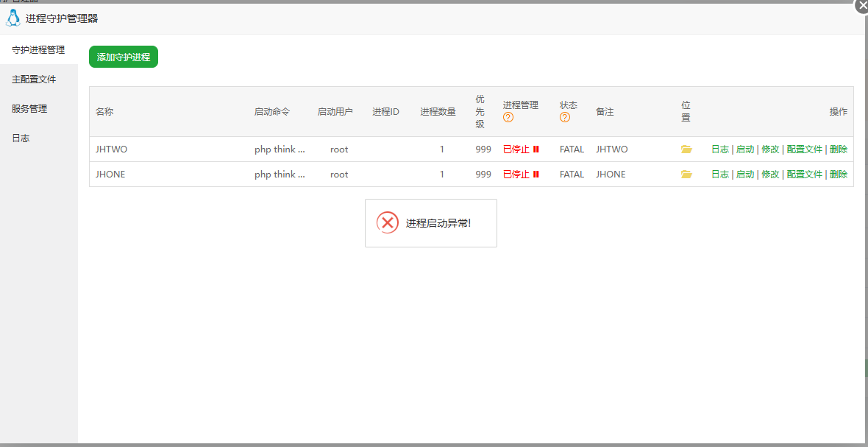Go to 服务管理 tab
The height and width of the screenshot is (447, 868).
click(x=29, y=109)
